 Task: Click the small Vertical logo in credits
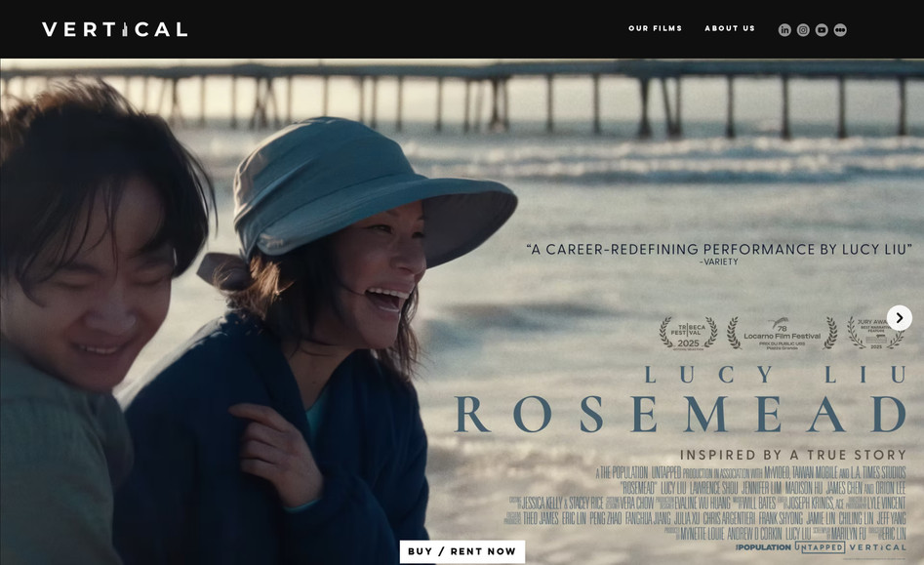(x=877, y=547)
